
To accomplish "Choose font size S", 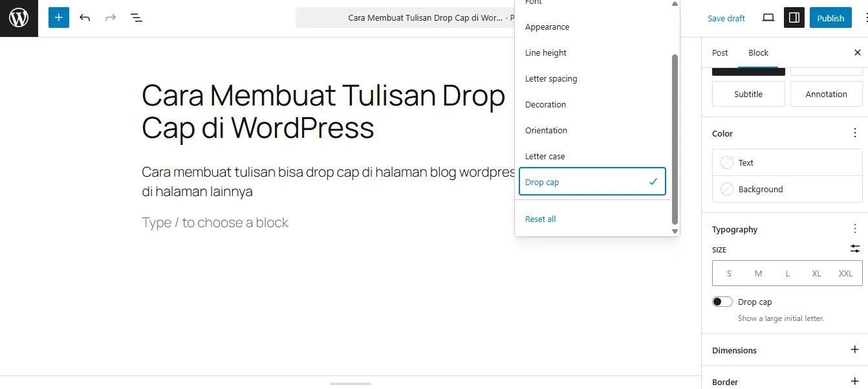I will [729, 273].
